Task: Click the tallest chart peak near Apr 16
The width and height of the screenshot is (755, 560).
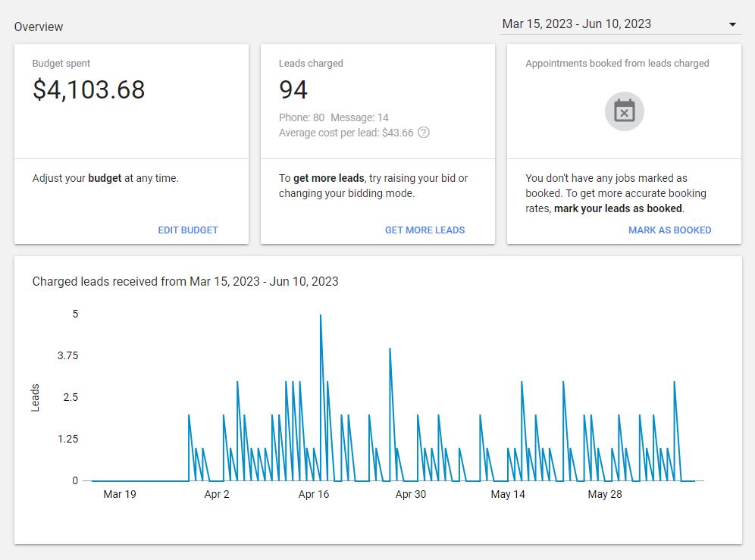Action: 321,315
